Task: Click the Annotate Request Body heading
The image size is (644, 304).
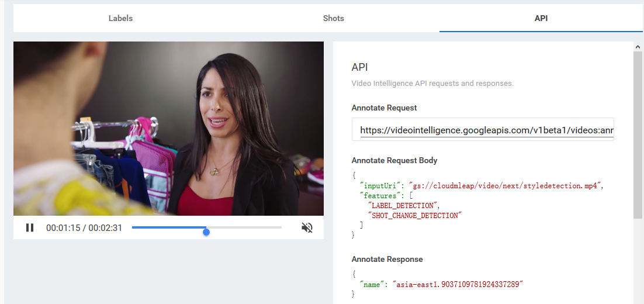Action: pos(394,161)
